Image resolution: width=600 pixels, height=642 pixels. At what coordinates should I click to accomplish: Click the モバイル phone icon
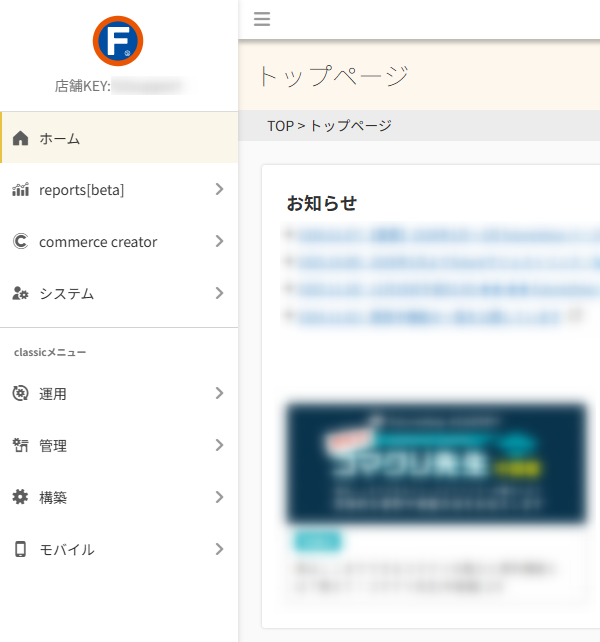[x=20, y=550]
